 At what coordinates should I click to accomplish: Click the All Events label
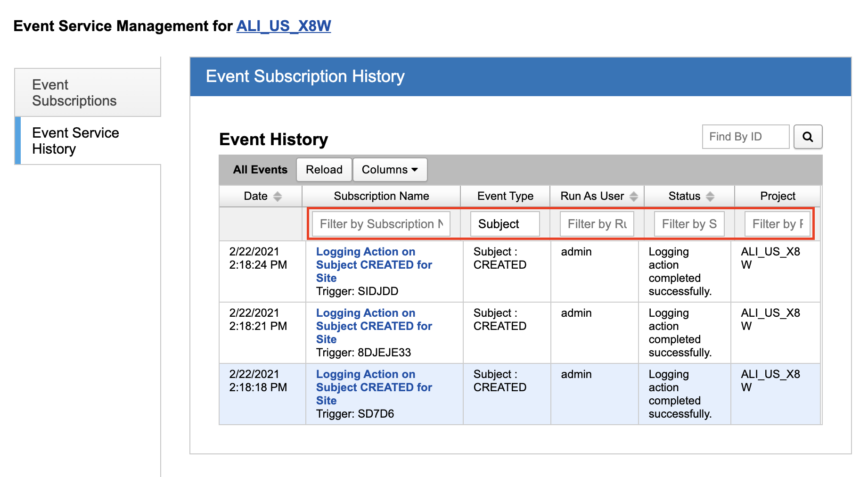[260, 170]
